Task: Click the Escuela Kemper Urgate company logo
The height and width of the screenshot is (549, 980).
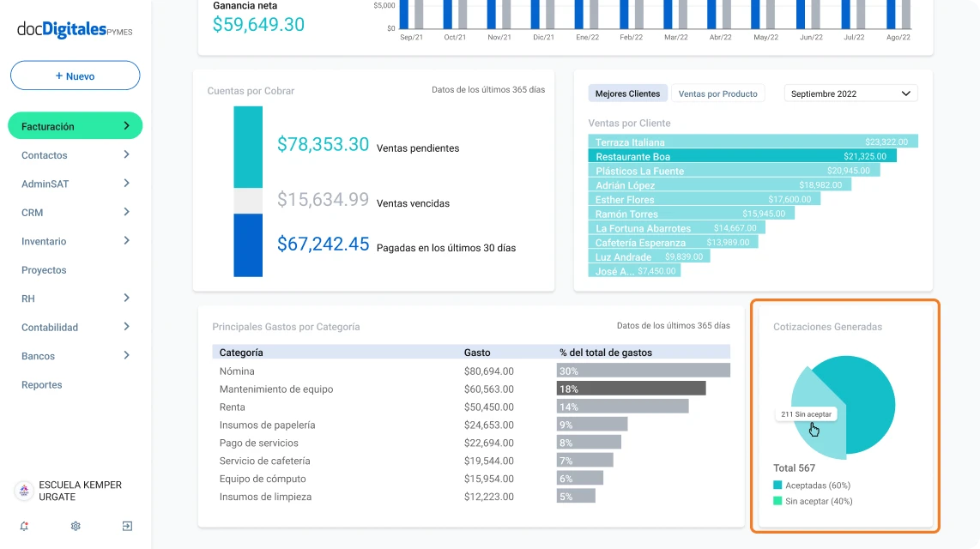Action: [24, 491]
